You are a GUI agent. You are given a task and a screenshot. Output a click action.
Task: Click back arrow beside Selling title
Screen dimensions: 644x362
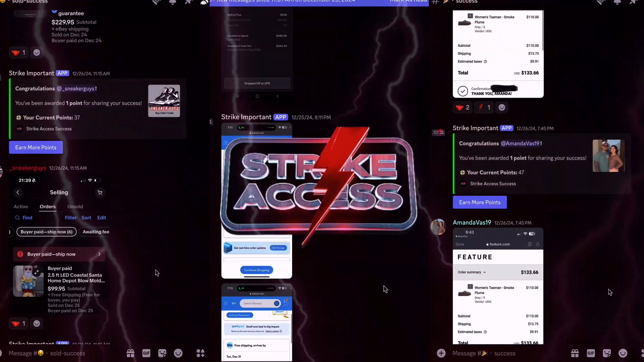pyautogui.click(x=18, y=192)
